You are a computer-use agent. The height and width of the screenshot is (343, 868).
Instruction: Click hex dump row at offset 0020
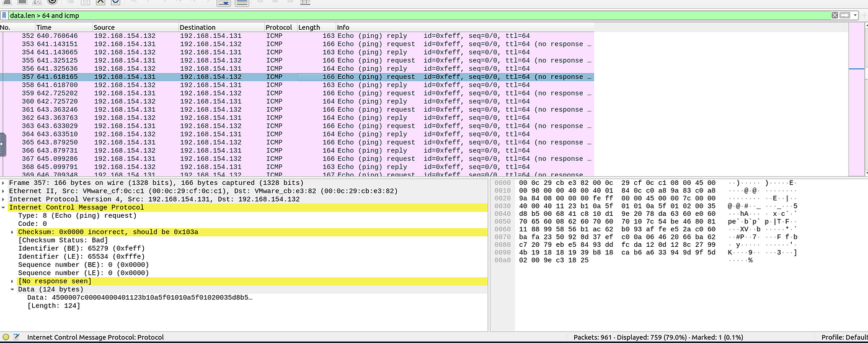tap(647, 199)
